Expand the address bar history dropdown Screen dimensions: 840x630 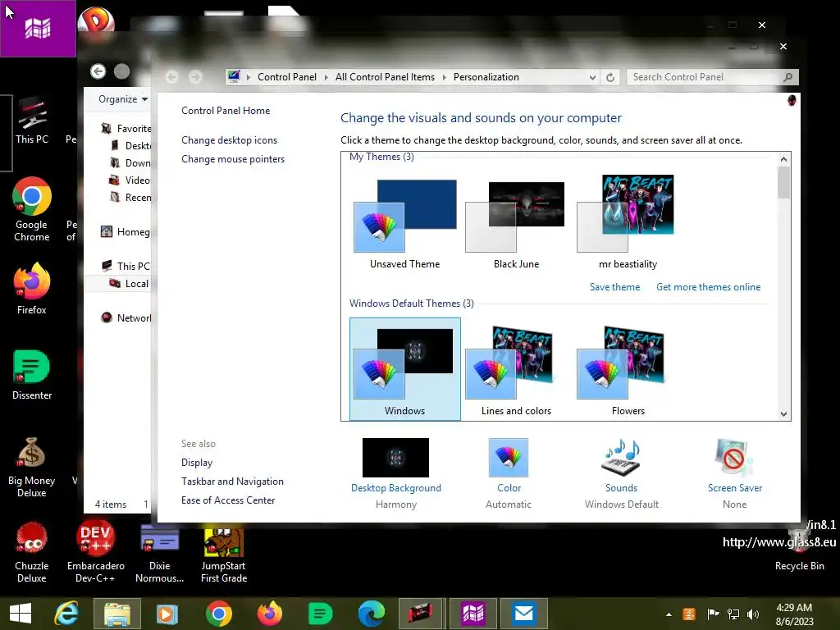tap(592, 77)
